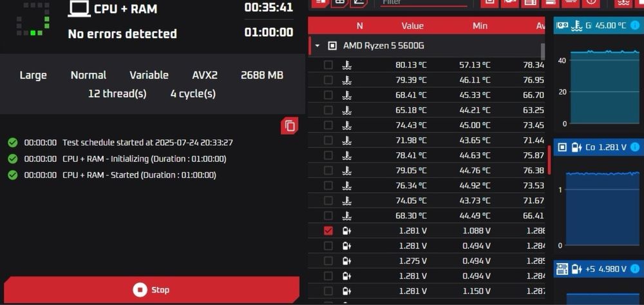Click the Variable load type setting

[149, 75]
